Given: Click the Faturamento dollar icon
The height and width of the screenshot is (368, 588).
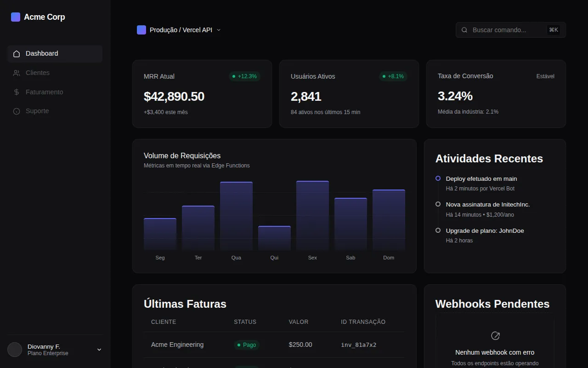Looking at the screenshot, I should click(17, 92).
